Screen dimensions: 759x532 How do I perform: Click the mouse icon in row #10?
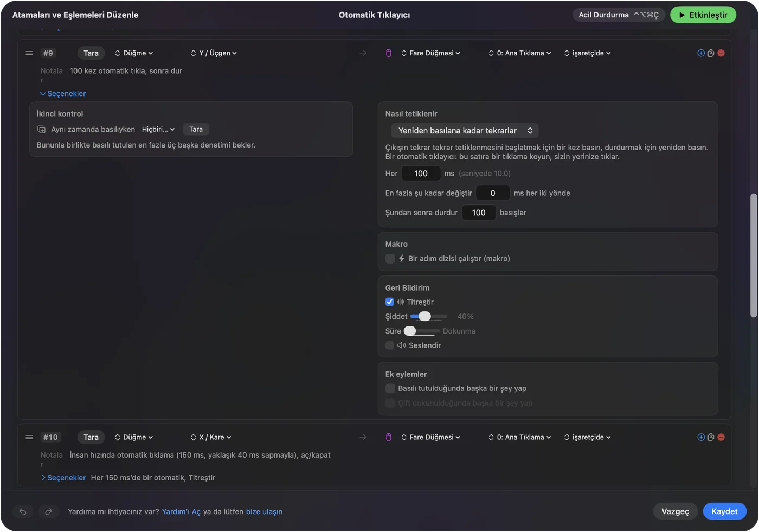(389, 437)
